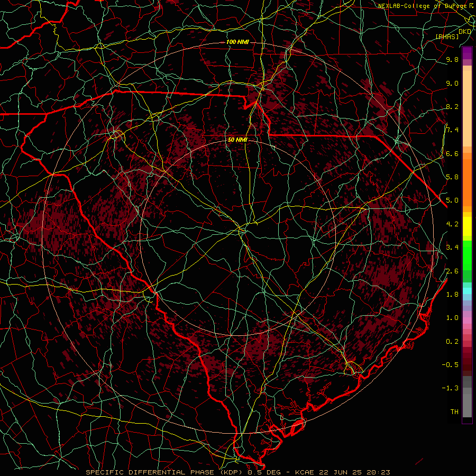
Task: Click the 20:23 timestamp text
Action: [x=379, y=472]
